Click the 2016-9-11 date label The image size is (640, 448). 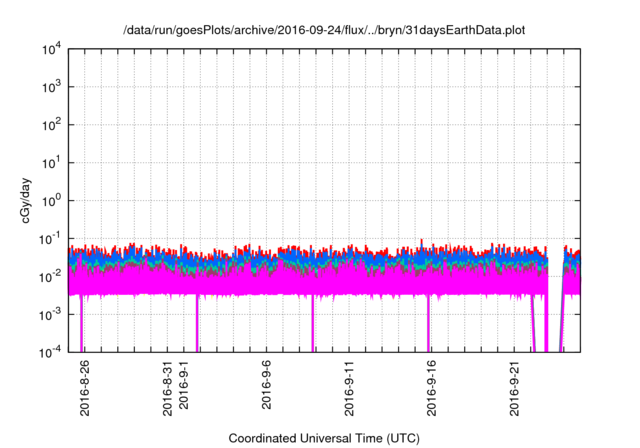coord(349,388)
